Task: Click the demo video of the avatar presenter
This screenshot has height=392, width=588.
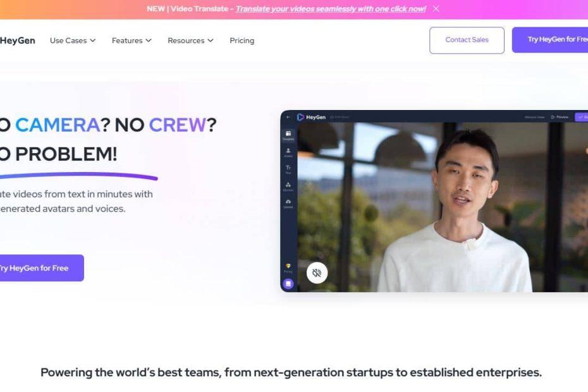Action: pyautogui.click(x=443, y=207)
